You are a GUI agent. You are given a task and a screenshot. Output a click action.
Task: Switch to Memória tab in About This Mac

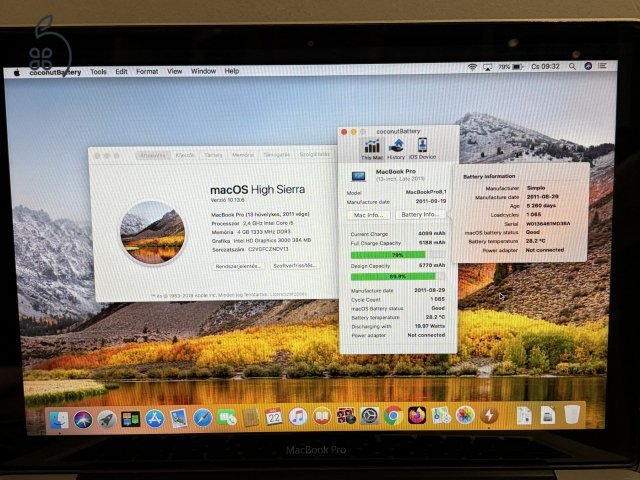tap(243, 155)
